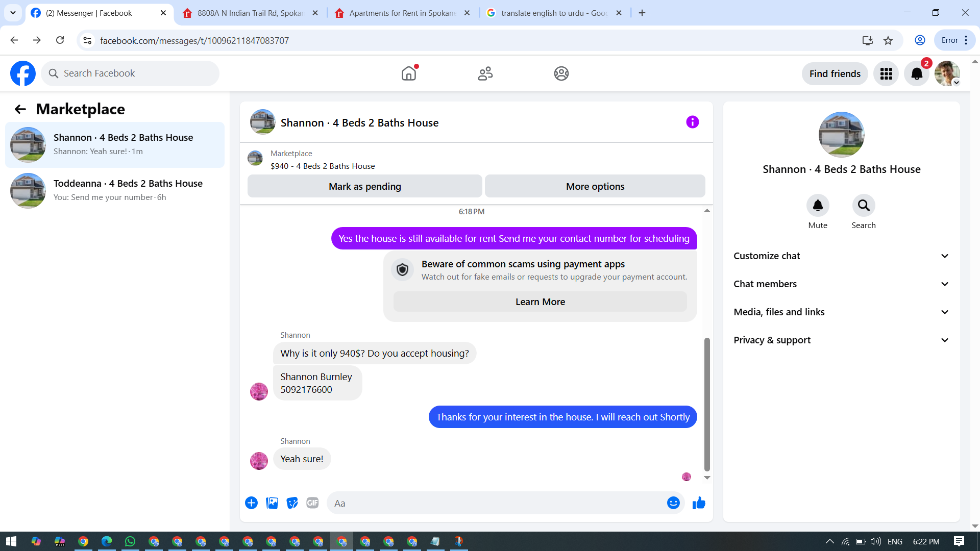
Task: Click the message 'Shannon Burnley 5092176600'
Action: coord(317,383)
